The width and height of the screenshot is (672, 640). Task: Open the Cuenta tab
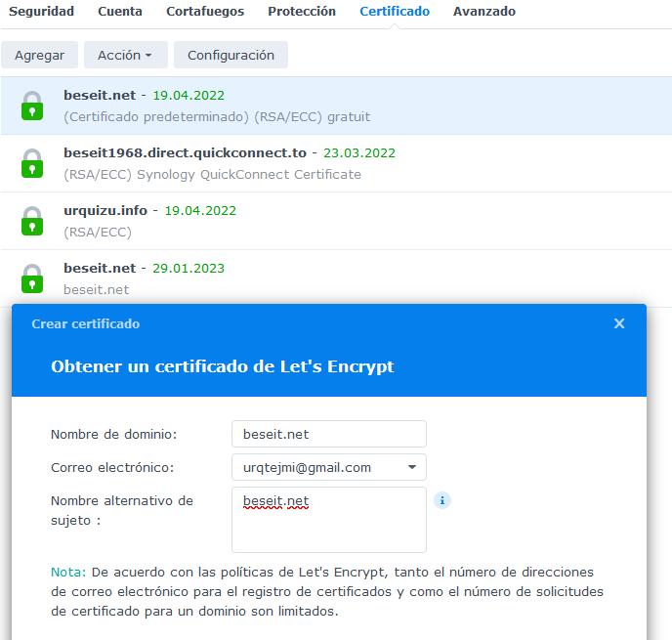[120, 12]
